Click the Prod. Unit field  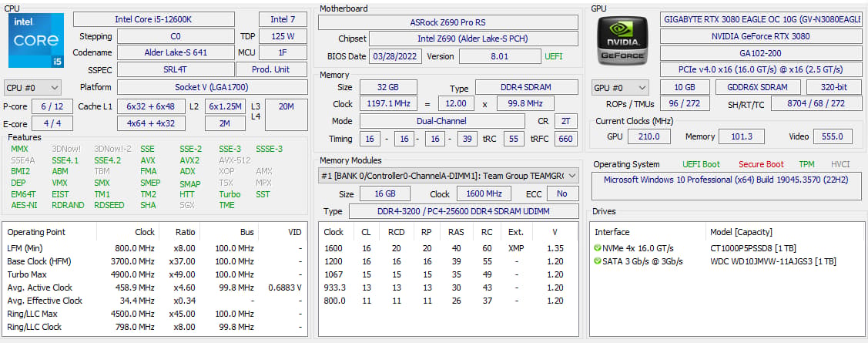point(271,69)
